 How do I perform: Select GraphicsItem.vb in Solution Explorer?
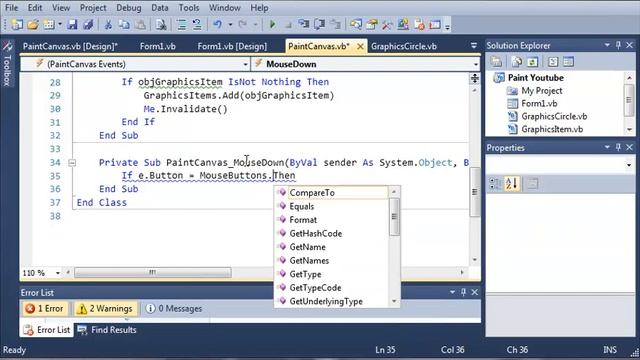[x=552, y=129]
